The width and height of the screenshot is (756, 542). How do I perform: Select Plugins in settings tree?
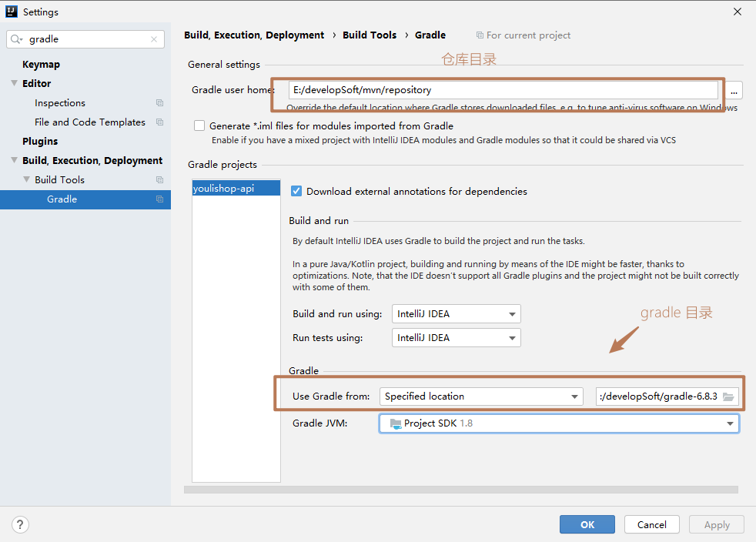40,142
